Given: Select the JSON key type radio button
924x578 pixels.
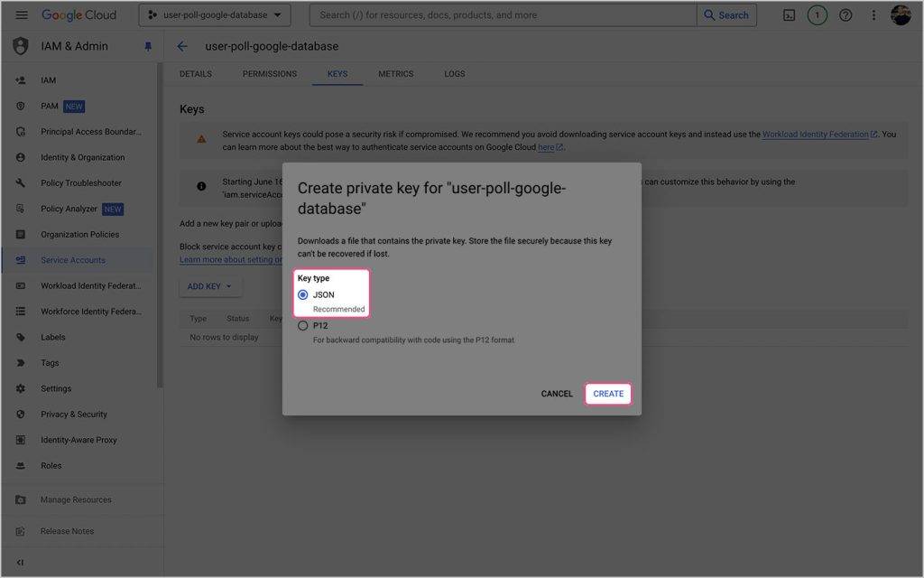Looking at the screenshot, I should 303,295.
